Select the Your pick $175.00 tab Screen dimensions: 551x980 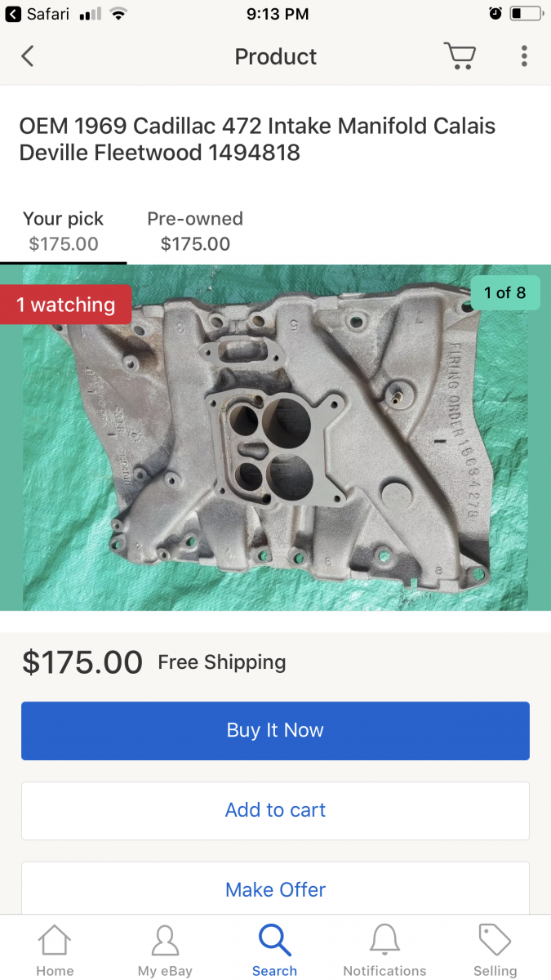[x=64, y=231]
